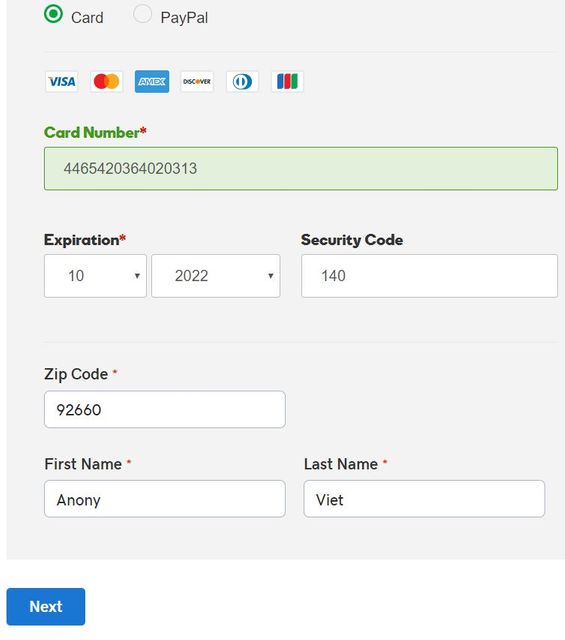Viewport: 565px width, 640px height.
Task: Click the JCB card logo
Action: pos(287,82)
